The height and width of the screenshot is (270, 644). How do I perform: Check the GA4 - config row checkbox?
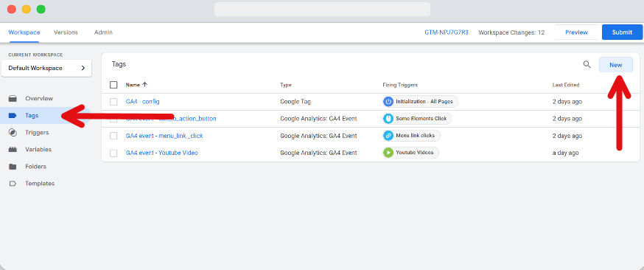coord(113,102)
